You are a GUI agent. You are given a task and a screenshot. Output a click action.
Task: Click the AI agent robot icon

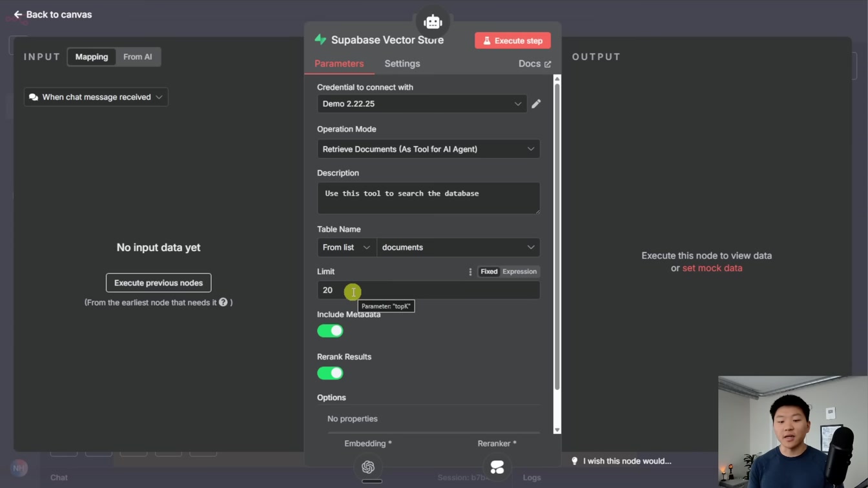point(433,22)
